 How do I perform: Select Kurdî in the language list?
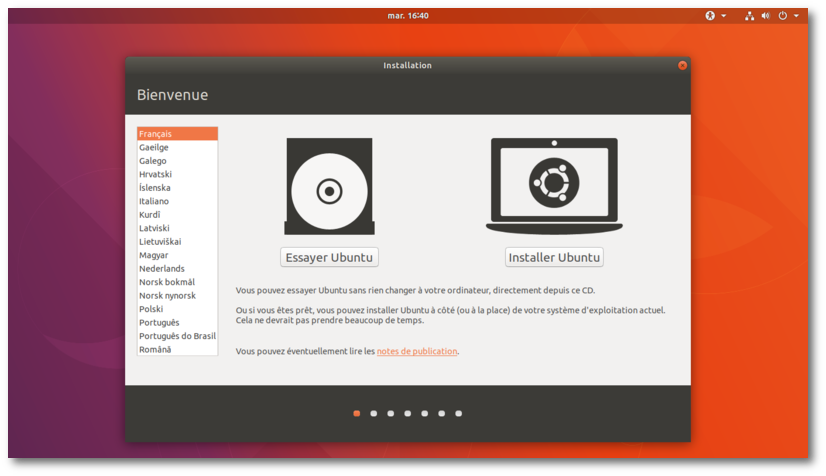(178, 215)
